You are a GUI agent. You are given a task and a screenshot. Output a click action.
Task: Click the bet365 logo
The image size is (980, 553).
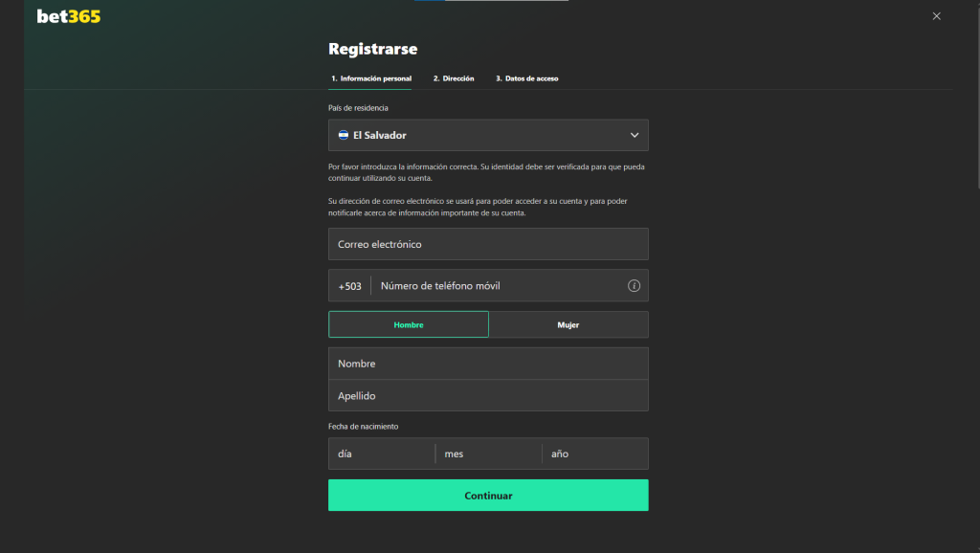pyautogui.click(x=69, y=16)
